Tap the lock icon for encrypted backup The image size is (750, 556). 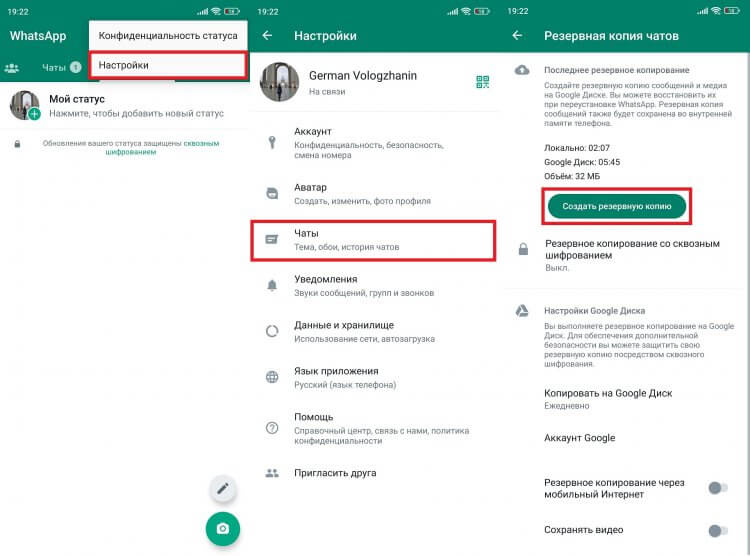coord(523,249)
